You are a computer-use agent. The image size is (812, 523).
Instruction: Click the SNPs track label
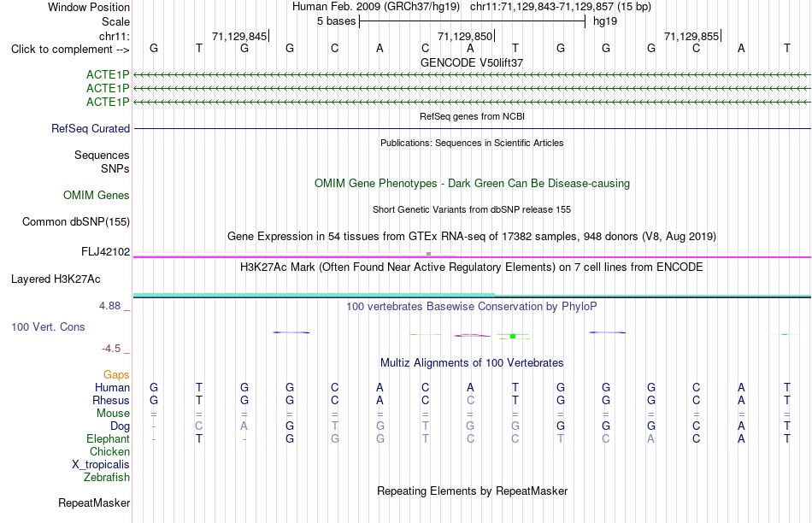[115, 169]
